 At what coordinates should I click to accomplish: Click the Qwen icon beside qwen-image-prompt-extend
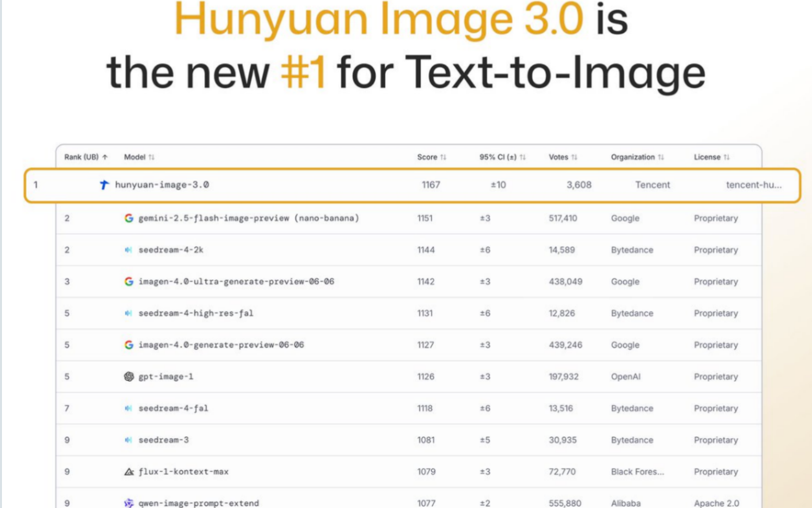pos(128,503)
